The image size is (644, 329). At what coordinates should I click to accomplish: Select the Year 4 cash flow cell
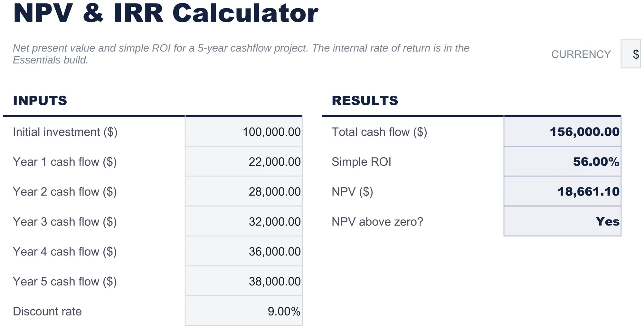244,251
